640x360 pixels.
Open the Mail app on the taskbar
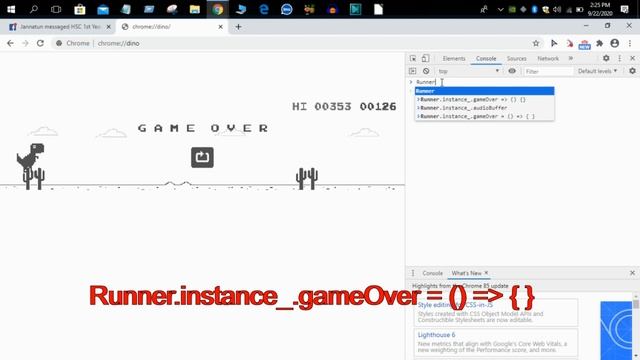coord(103,9)
